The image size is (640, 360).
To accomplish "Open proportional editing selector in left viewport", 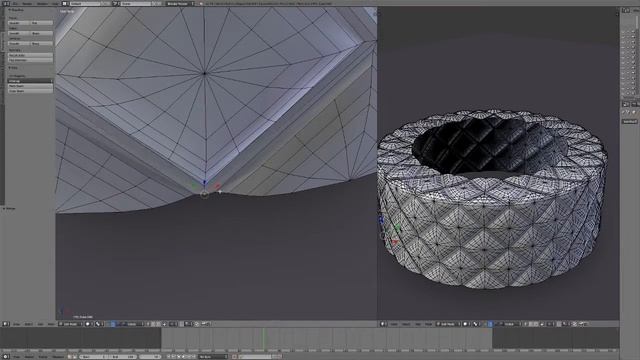I will point(173,324).
